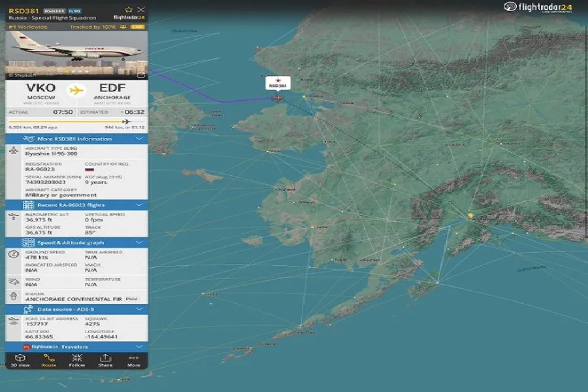The image size is (588, 392).
Task: Open the Travelers section
Action: pyautogui.click(x=76, y=347)
